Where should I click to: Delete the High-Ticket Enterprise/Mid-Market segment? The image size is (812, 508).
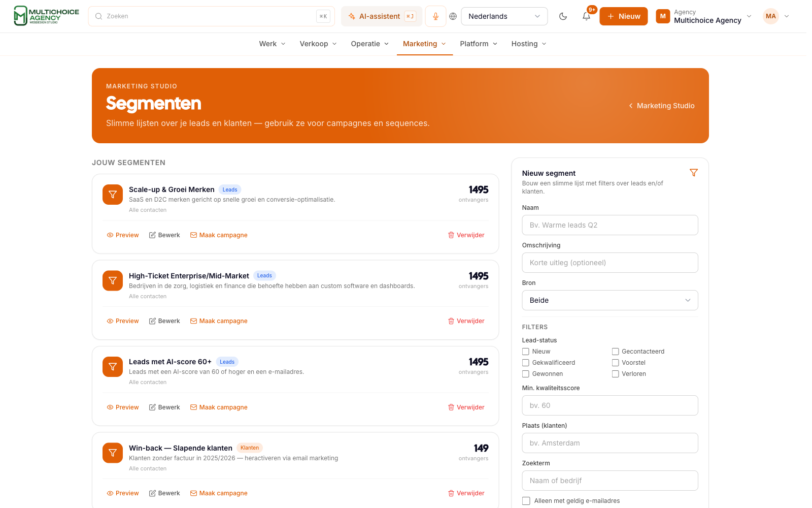(x=466, y=321)
